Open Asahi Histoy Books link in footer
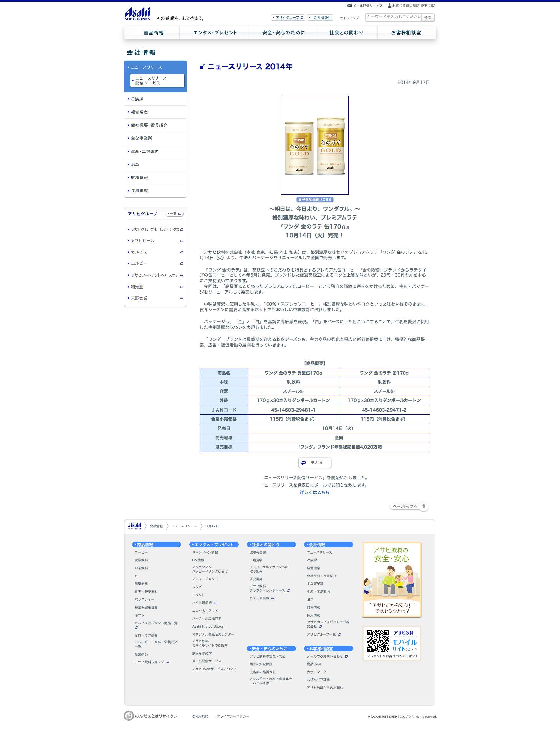 208,627
